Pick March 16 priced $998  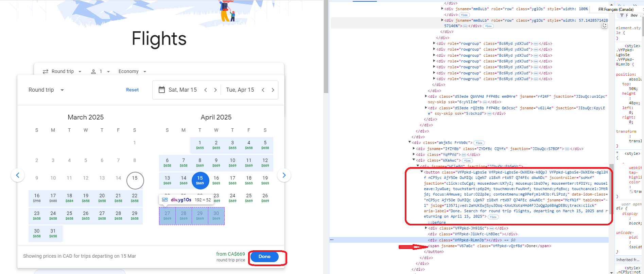(37, 198)
